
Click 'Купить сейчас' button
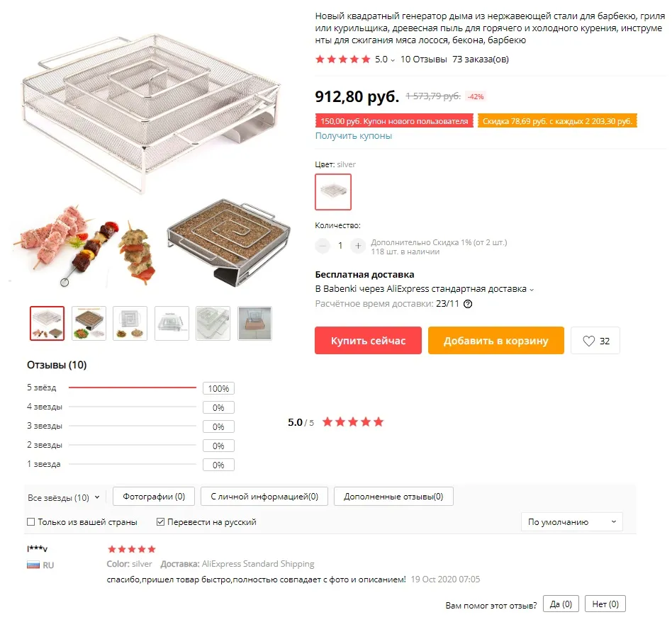[368, 341]
